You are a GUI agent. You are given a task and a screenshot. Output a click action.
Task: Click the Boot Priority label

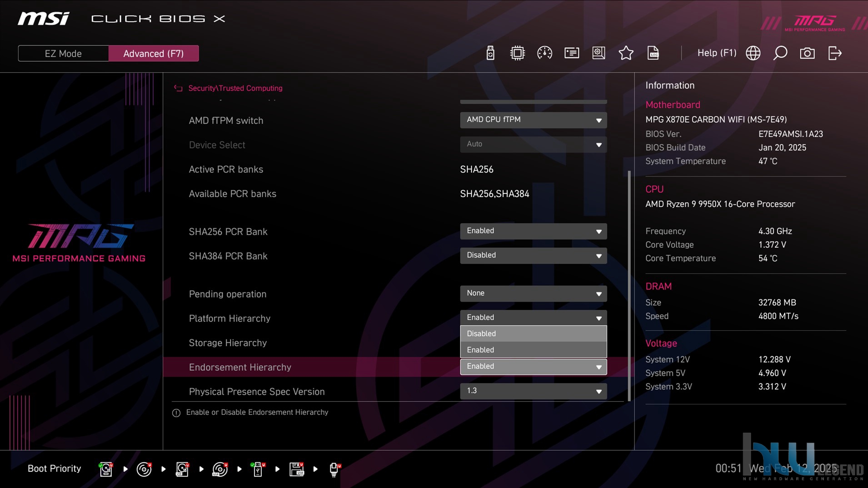(x=54, y=468)
